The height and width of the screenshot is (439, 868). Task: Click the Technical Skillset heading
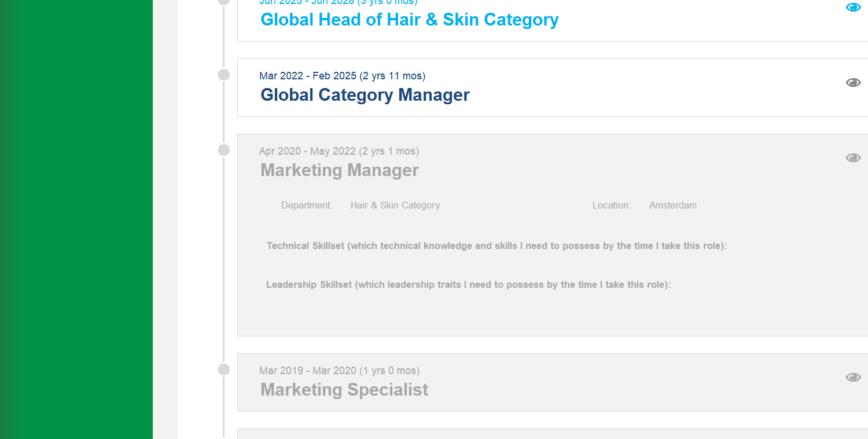[x=496, y=246]
